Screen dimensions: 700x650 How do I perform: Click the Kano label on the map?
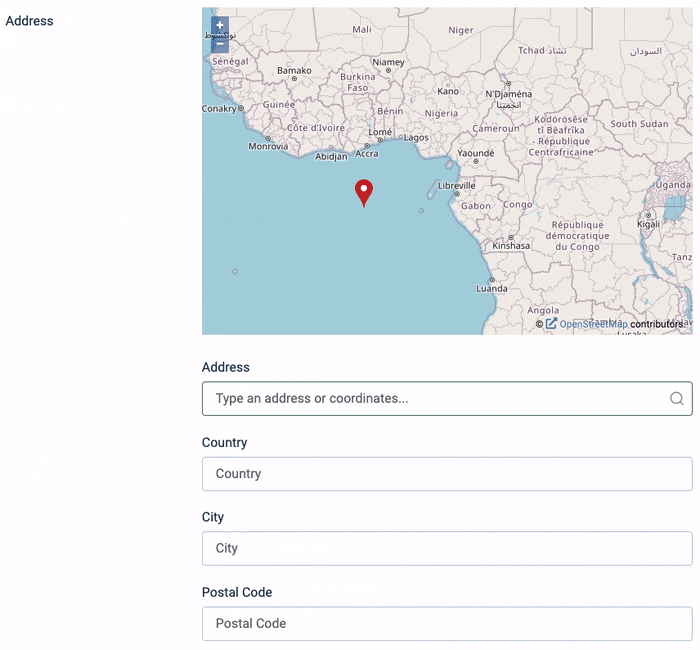(x=448, y=91)
